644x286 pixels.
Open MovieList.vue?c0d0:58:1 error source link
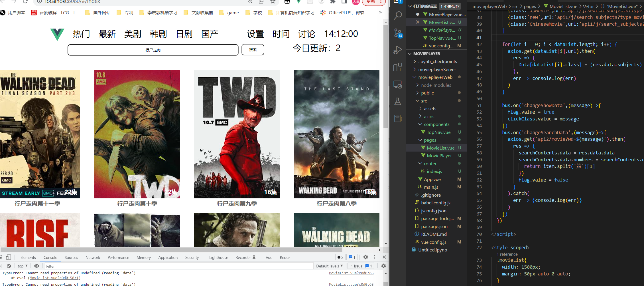click(x=54, y=278)
